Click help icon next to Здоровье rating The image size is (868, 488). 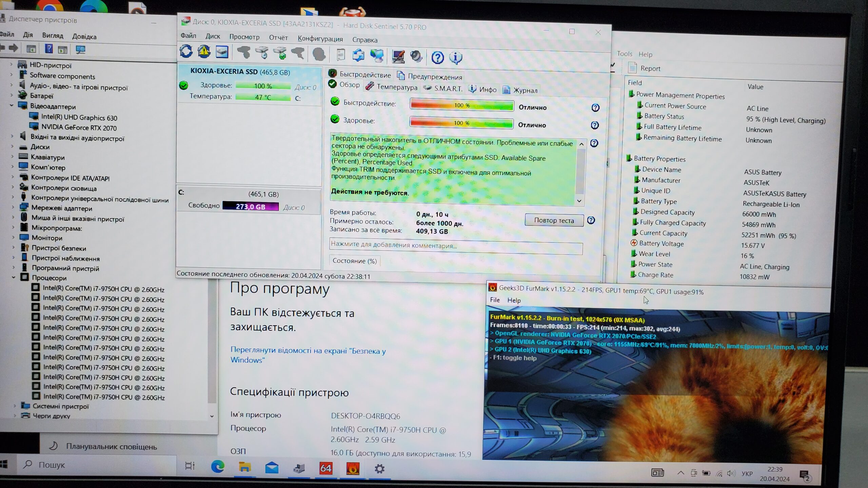tap(595, 125)
